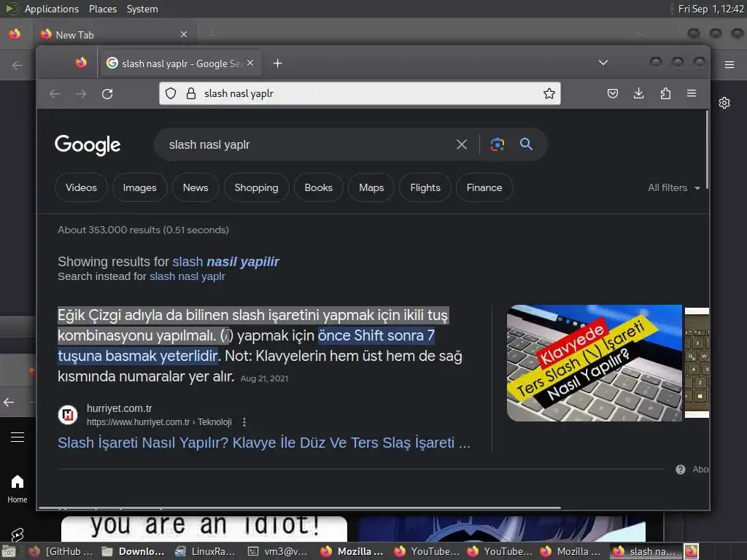Open the System menu

click(x=142, y=9)
